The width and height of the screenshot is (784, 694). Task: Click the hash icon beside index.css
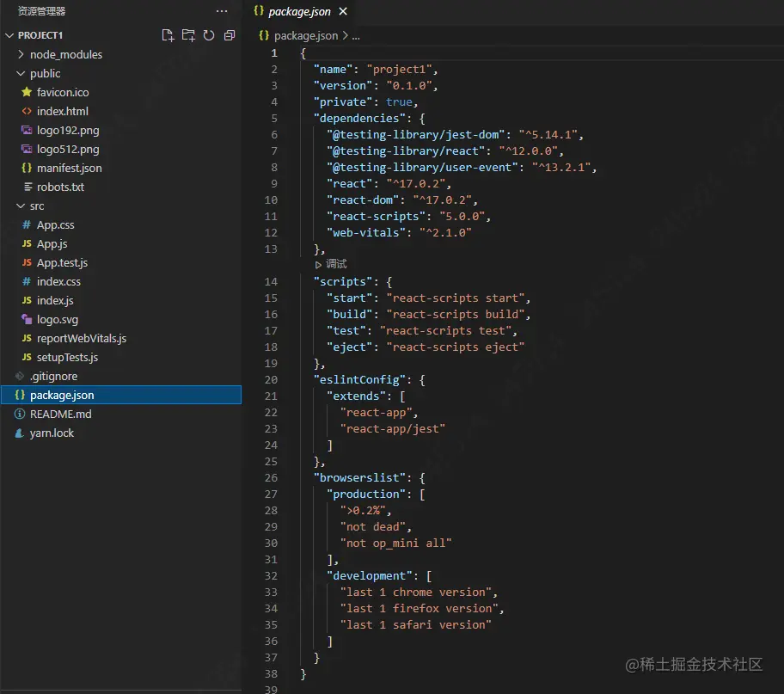point(27,281)
